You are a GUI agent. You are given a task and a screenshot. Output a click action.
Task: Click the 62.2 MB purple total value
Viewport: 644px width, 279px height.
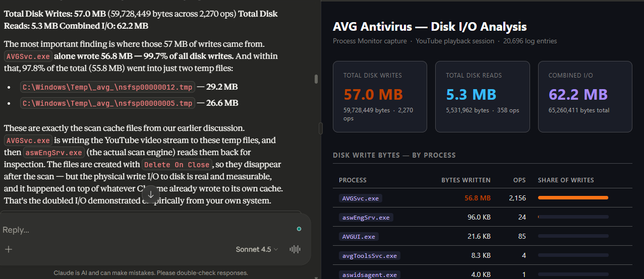[x=578, y=94]
